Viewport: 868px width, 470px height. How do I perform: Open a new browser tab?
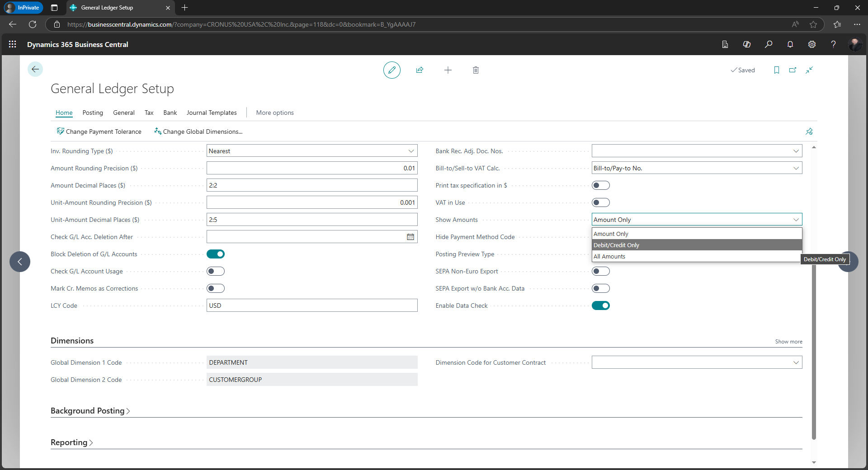(x=184, y=8)
